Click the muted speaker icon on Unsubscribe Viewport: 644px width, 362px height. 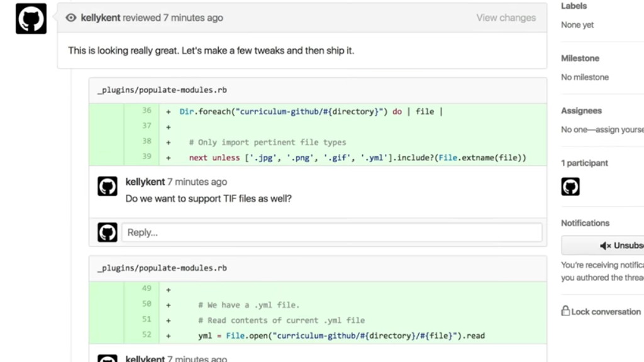[x=606, y=246]
